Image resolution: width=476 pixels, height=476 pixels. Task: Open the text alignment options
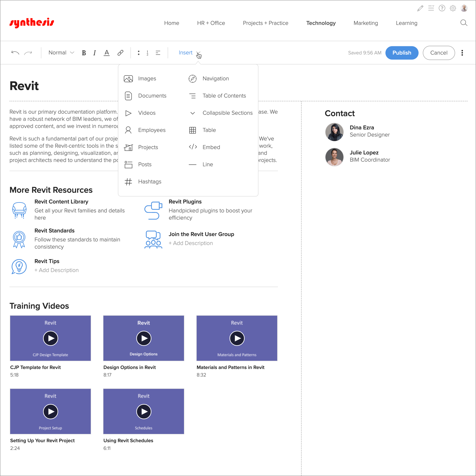click(x=158, y=53)
